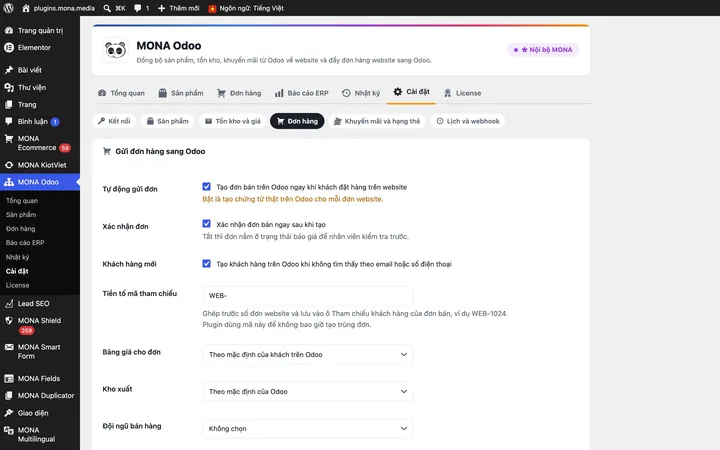Click the Thư viện media icon
Image resolution: width=720 pixels, height=450 pixels.
click(9, 87)
